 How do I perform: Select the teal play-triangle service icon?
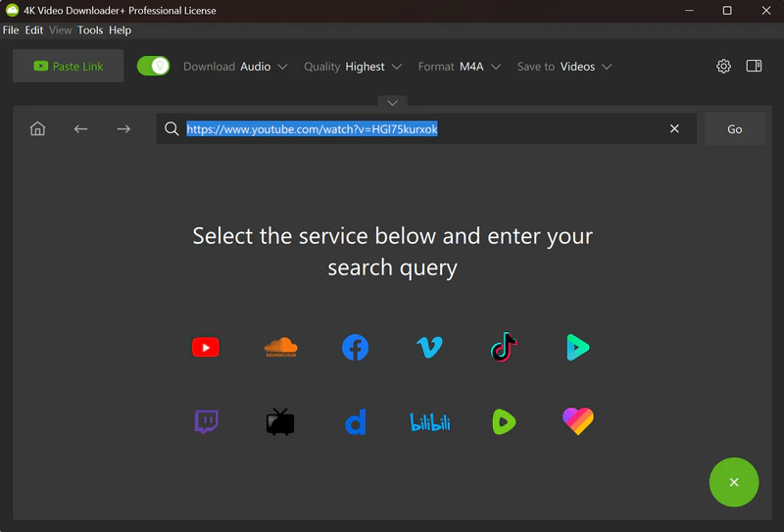[x=578, y=347]
